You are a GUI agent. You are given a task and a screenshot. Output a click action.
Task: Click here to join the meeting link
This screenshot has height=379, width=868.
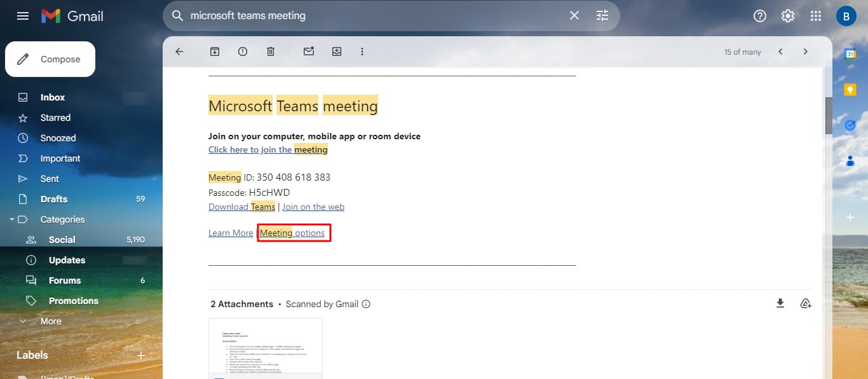(268, 149)
